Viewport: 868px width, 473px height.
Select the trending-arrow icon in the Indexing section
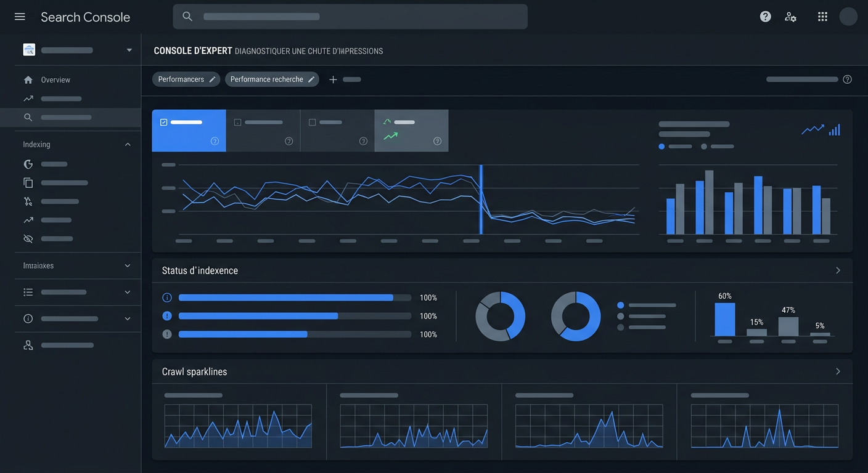point(28,220)
